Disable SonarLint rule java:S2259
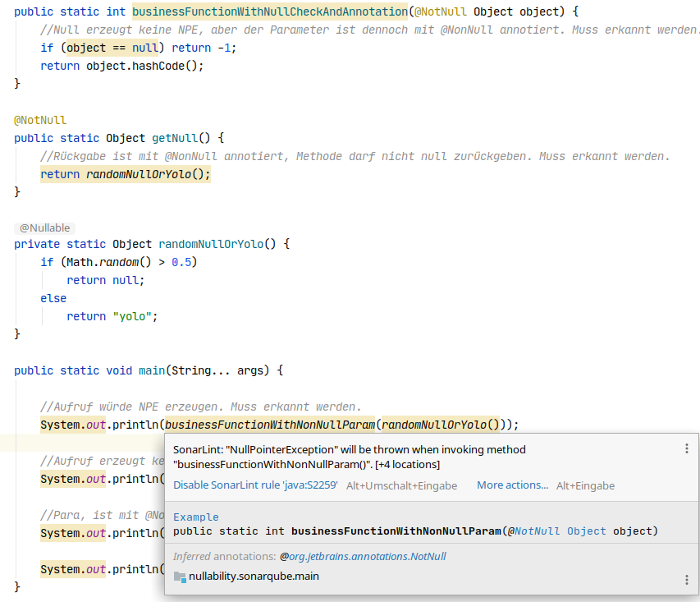 point(255,485)
